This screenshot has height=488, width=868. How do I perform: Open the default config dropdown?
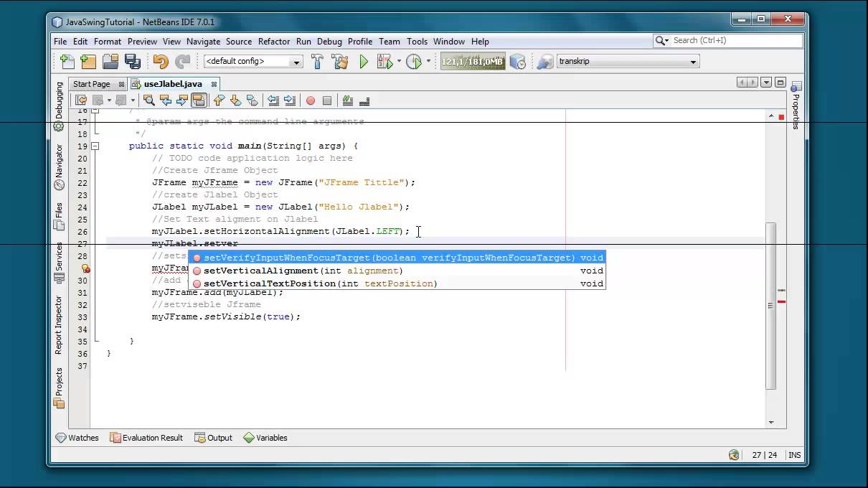point(253,62)
